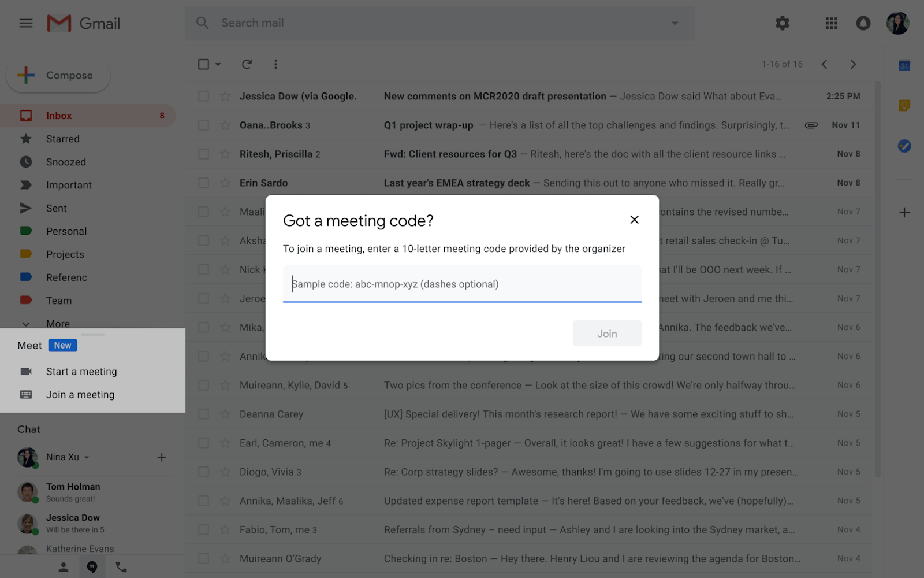Open the Sent folder
Screen dimensions: 924x578
pyautogui.click(x=56, y=208)
